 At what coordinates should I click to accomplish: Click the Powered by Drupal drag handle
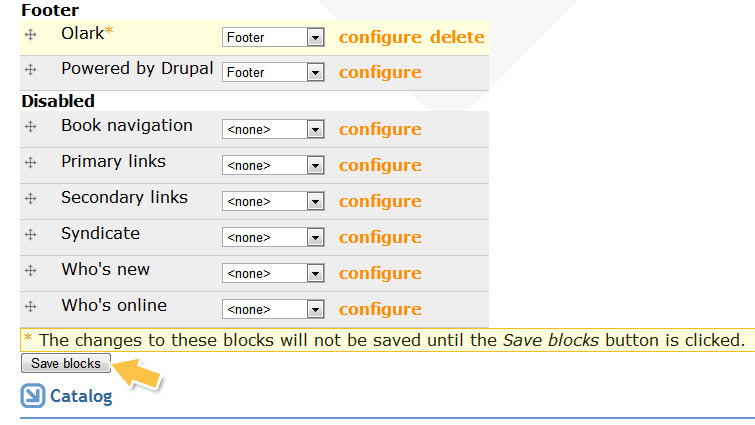pos(31,72)
